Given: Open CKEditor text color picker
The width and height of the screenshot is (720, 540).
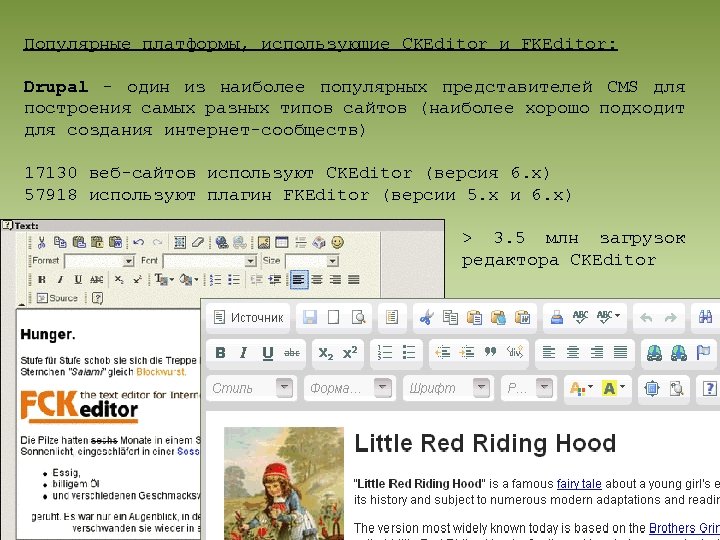Looking at the screenshot, I should pos(581,388).
